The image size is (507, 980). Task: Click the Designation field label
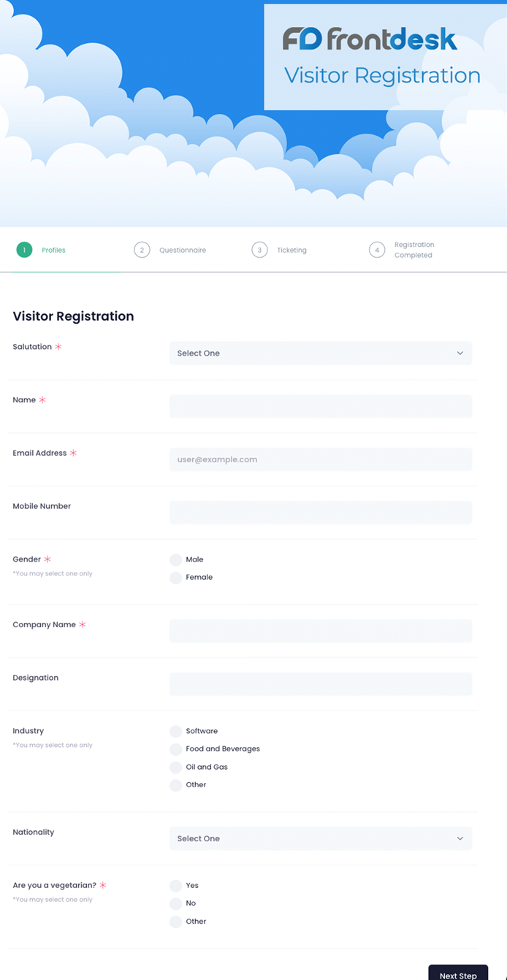[x=36, y=678]
